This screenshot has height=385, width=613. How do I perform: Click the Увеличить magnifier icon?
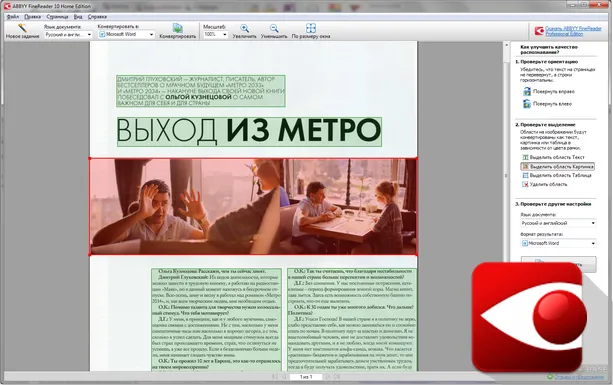point(244,28)
